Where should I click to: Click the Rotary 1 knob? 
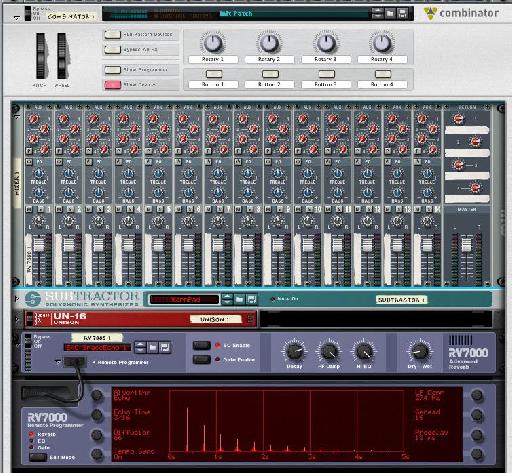pos(213,43)
